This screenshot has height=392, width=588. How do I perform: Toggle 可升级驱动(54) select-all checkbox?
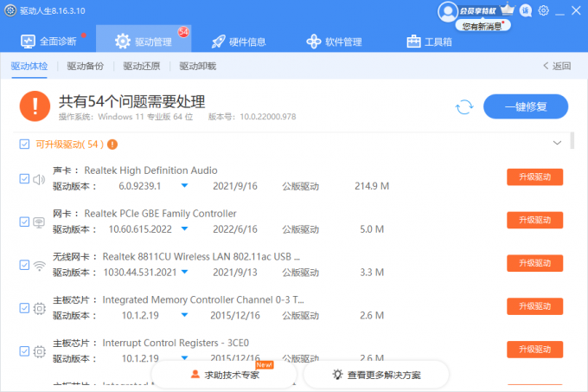click(24, 145)
